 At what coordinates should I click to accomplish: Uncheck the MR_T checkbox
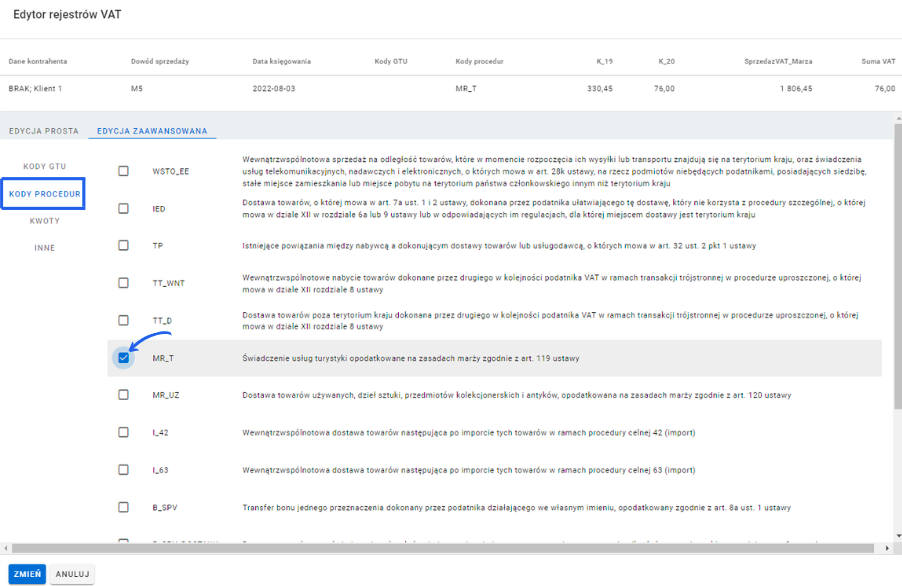point(124,358)
